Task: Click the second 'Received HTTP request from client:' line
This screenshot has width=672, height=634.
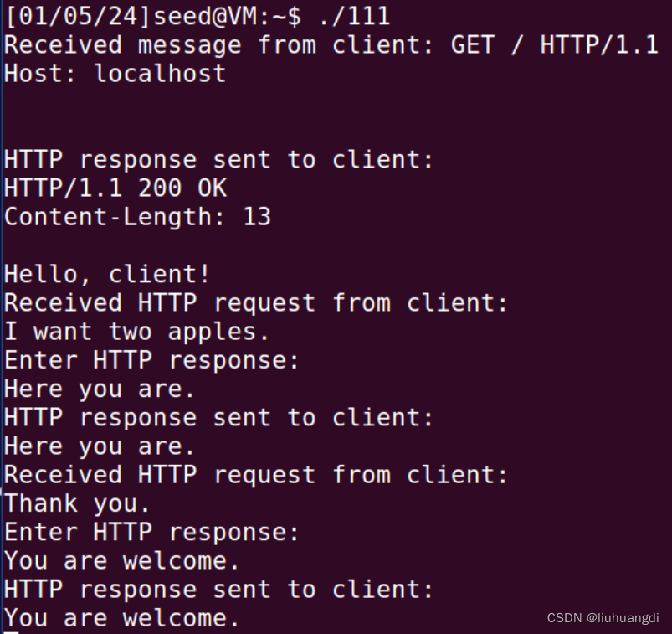Action: pos(256,475)
